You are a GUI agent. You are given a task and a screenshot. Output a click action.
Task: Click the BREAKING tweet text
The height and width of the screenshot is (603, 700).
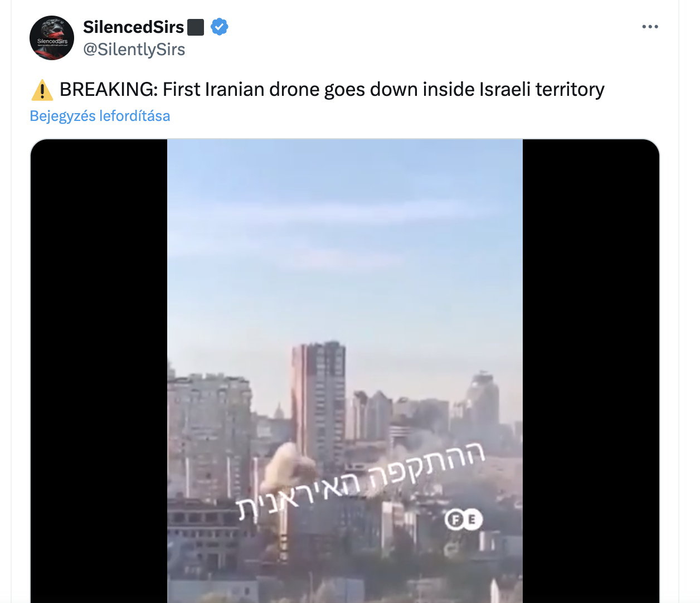tap(332, 90)
